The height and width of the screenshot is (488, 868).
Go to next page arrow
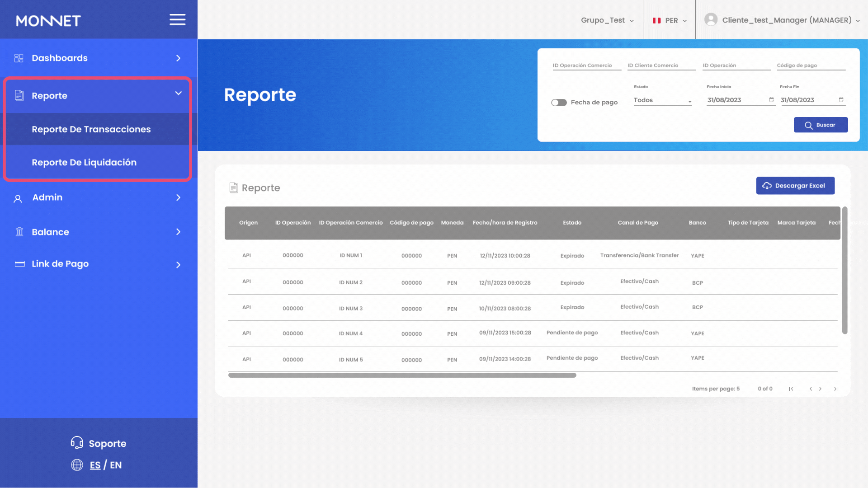click(821, 389)
